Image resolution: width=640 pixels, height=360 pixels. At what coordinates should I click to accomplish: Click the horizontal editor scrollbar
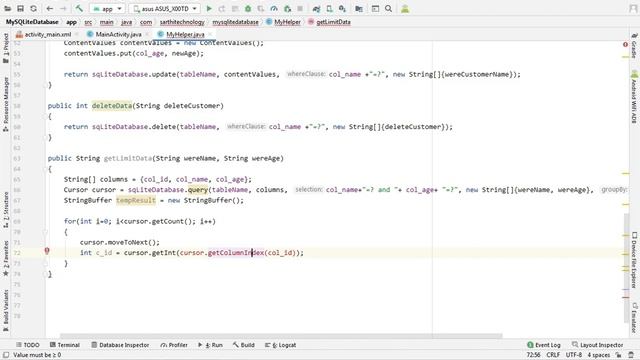281,336
